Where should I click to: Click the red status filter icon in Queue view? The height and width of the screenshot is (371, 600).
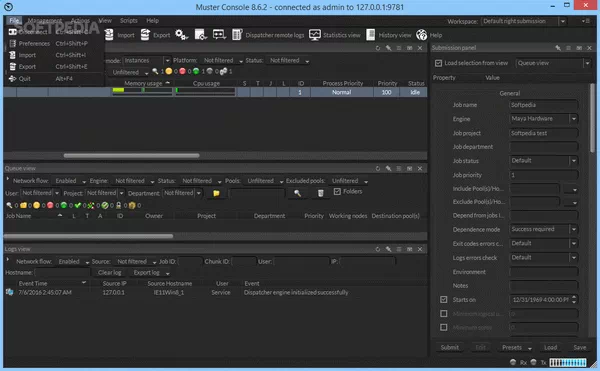click(x=50, y=205)
